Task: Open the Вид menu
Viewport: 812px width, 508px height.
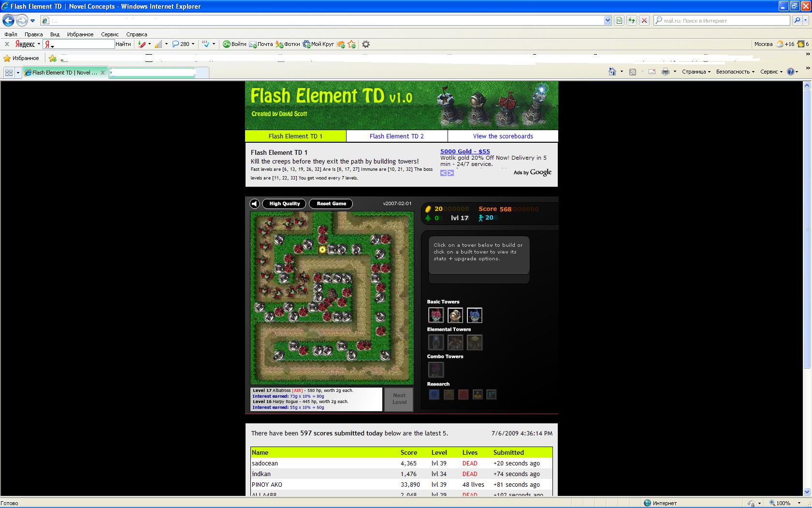Action: (x=55, y=34)
